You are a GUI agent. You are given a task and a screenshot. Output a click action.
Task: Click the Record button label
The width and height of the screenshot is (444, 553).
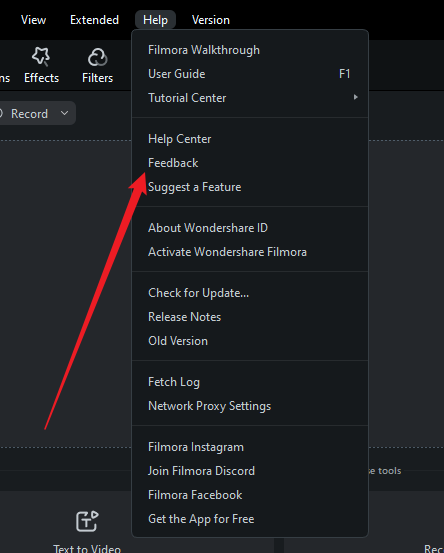[x=29, y=114]
